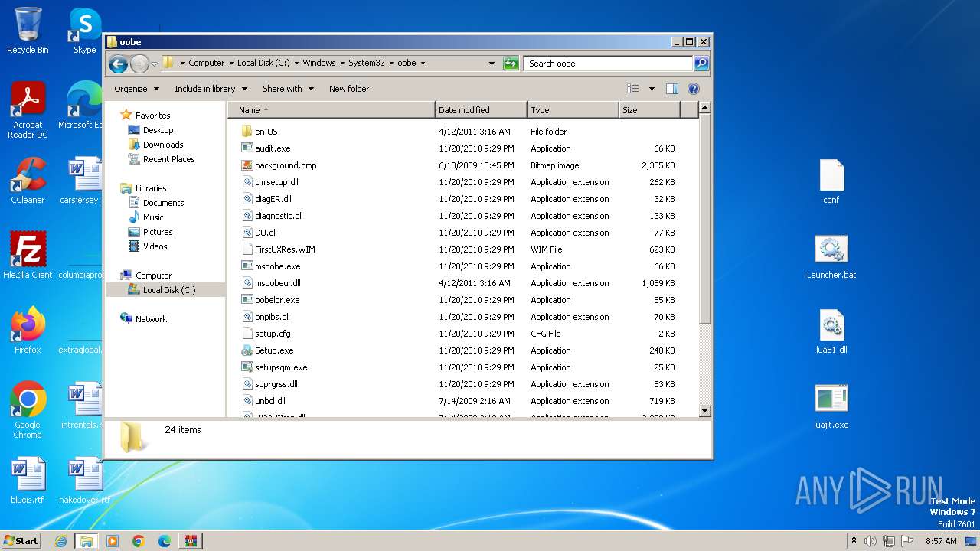
Task: Select Computer in navigation pane
Action: click(153, 275)
